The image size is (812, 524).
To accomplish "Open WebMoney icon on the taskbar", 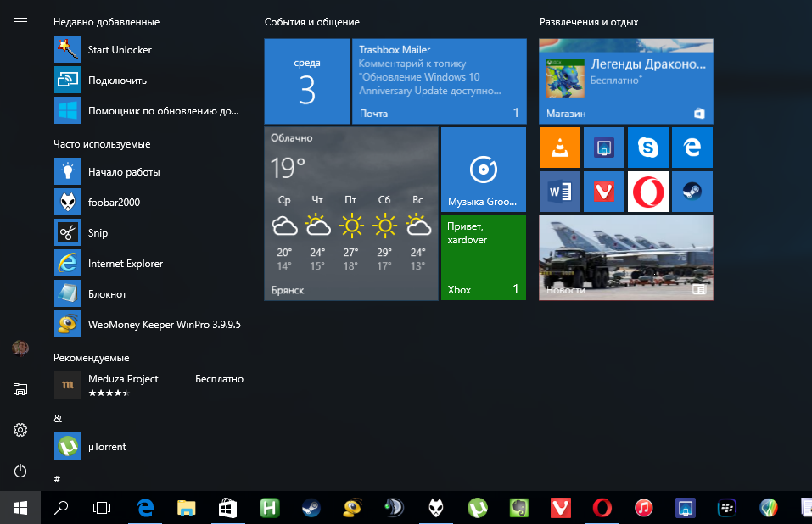I will point(353,508).
